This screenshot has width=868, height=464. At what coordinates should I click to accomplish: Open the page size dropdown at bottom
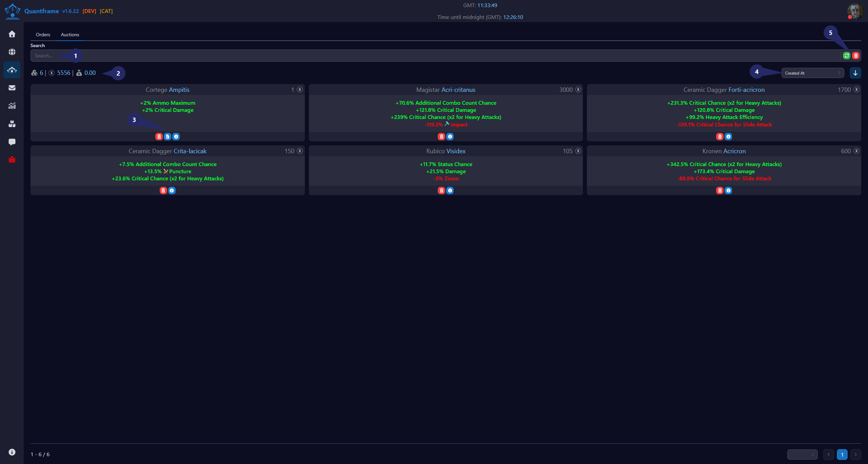802,454
